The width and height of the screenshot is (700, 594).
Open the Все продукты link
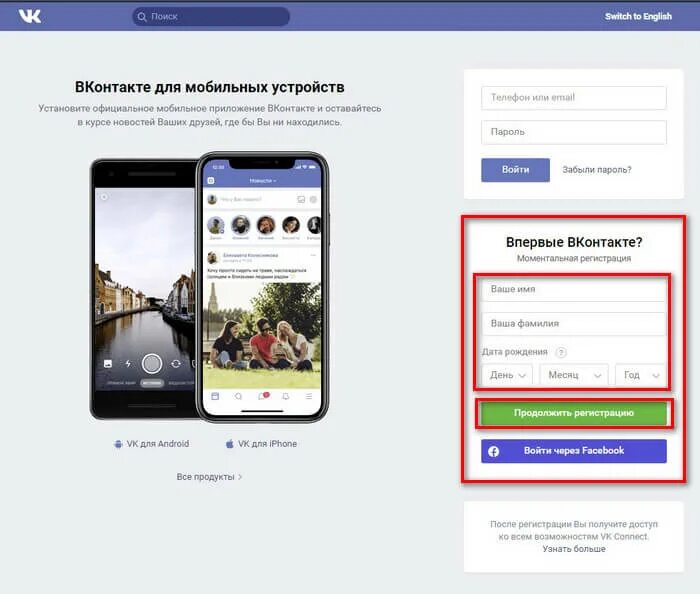coord(209,477)
